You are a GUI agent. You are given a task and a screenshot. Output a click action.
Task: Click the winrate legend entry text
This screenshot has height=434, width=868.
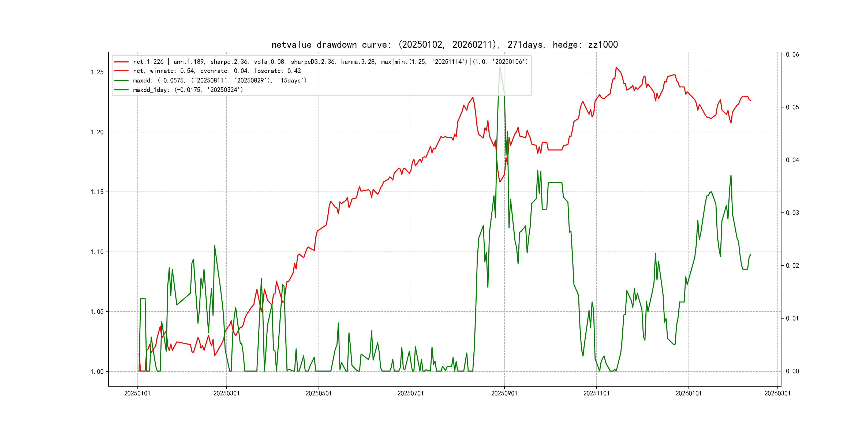point(217,71)
